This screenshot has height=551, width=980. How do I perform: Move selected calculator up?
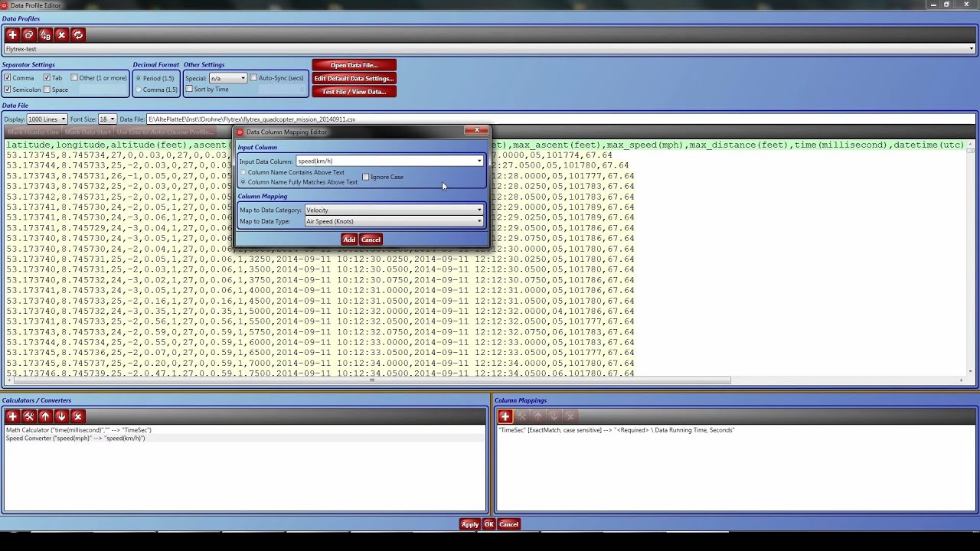pyautogui.click(x=45, y=416)
